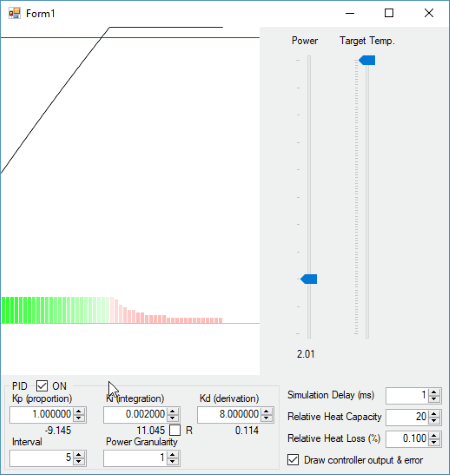The image size is (450, 475).
Task: Decrease Interval value with down arrow
Action: [x=79, y=462]
